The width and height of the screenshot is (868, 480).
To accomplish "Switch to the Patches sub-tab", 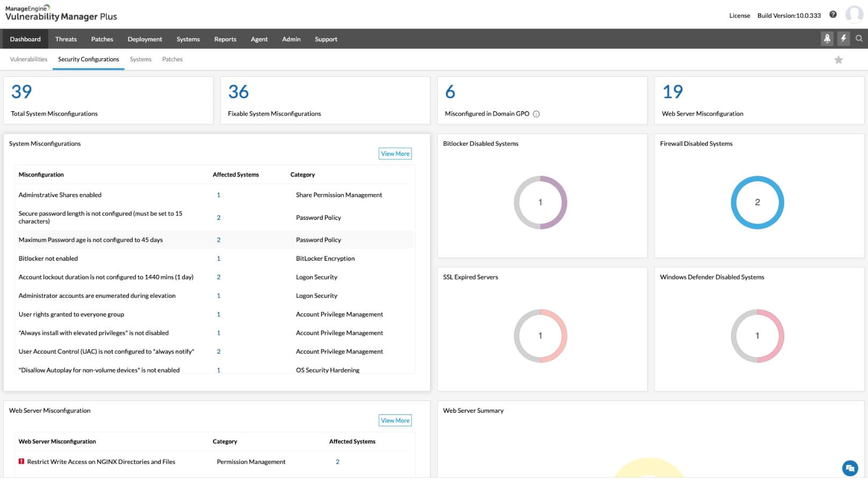I will point(172,59).
